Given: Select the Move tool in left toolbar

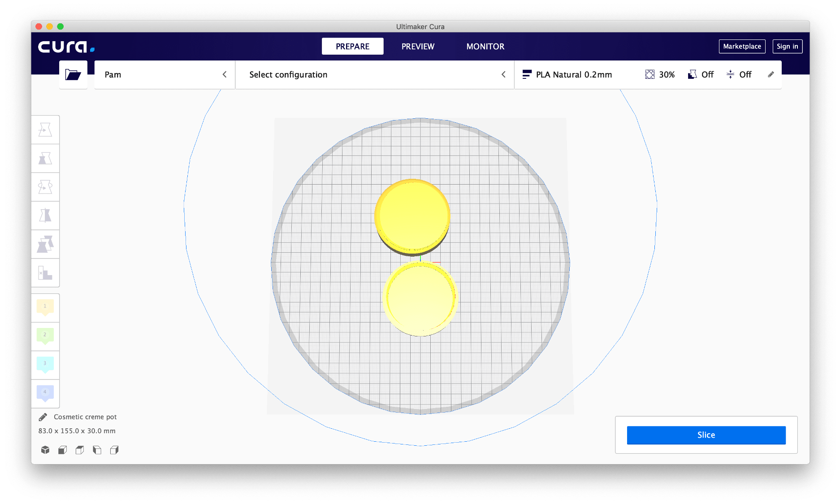Looking at the screenshot, I should [45, 130].
